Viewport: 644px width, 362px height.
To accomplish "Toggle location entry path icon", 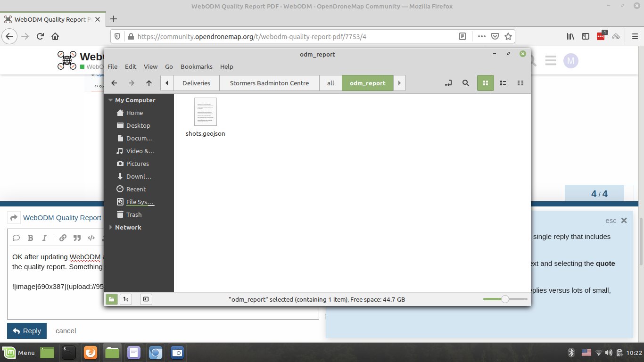I will (x=448, y=83).
